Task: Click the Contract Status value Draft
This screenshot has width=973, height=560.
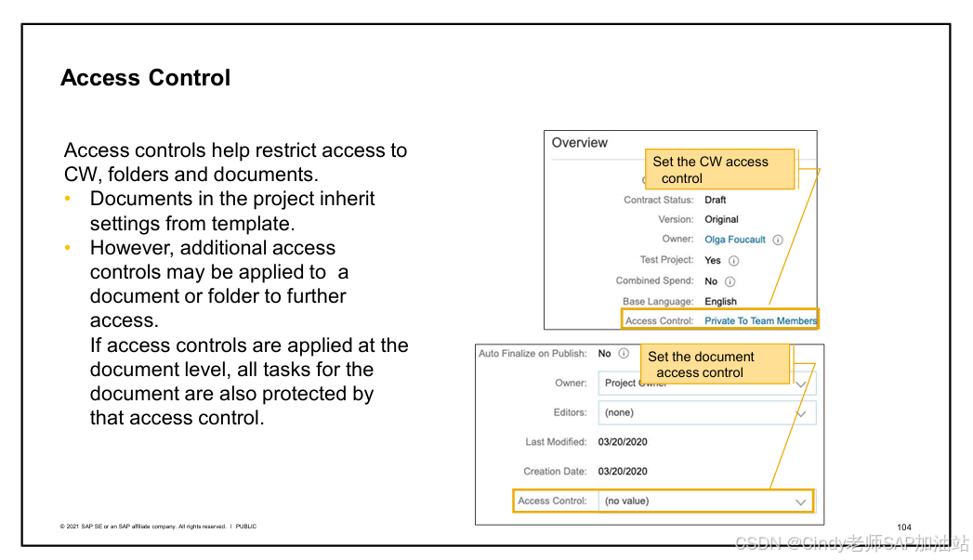Action: (x=715, y=200)
